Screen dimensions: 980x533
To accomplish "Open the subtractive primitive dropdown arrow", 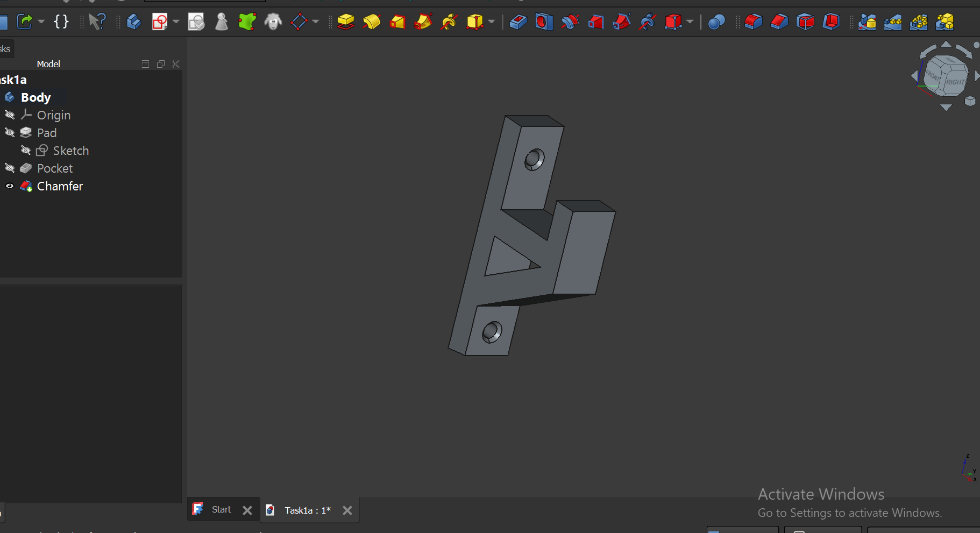I will [690, 22].
